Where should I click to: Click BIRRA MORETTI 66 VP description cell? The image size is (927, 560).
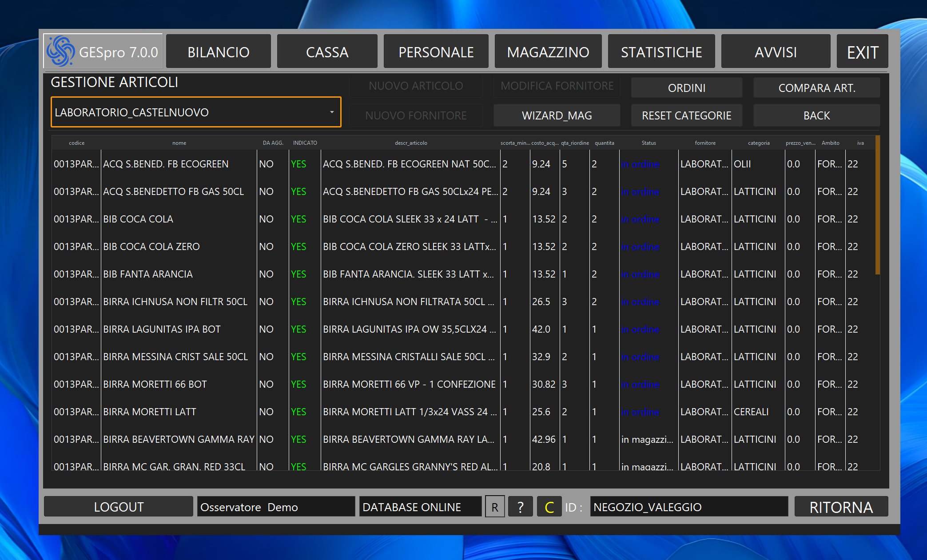(410, 384)
